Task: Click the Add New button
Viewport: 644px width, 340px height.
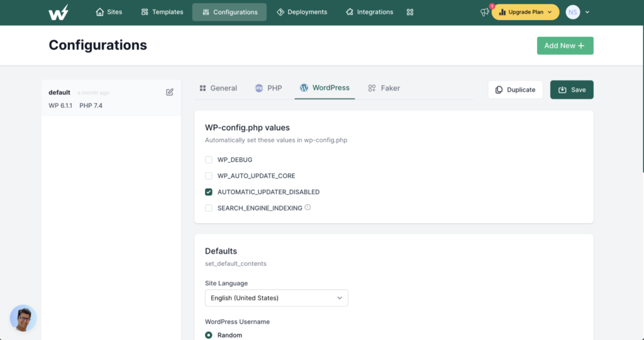Action: [x=565, y=46]
